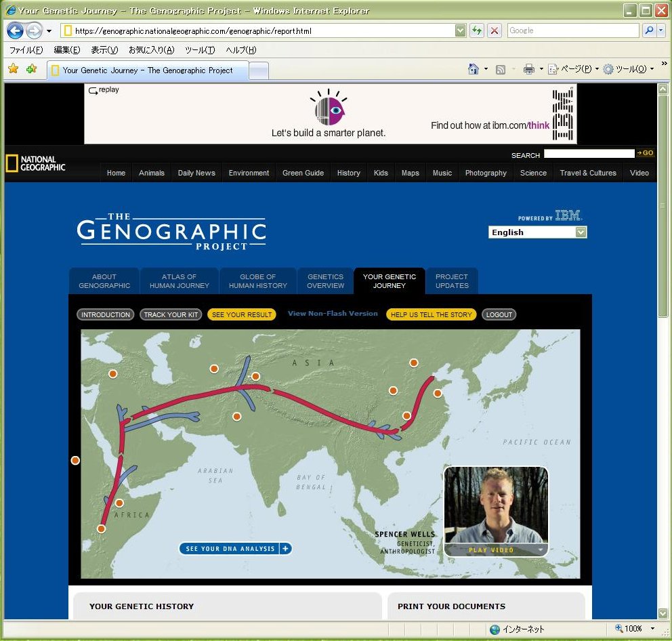Click the Google search magnifier icon
The height and width of the screenshot is (641, 672).
(649, 30)
